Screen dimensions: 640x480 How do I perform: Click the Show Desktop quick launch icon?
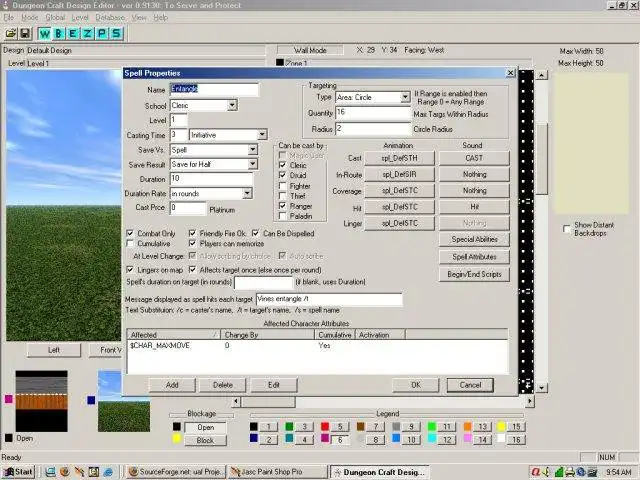pos(50,472)
